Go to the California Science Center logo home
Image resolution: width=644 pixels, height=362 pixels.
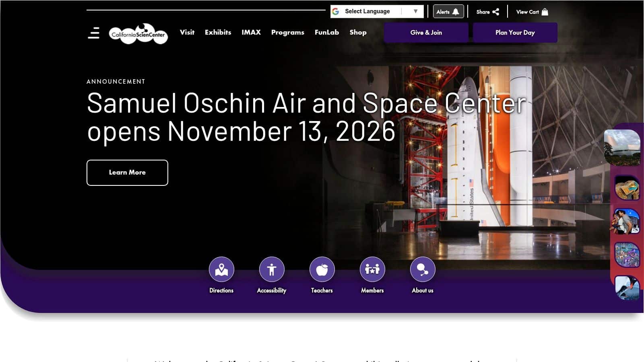point(138,34)
